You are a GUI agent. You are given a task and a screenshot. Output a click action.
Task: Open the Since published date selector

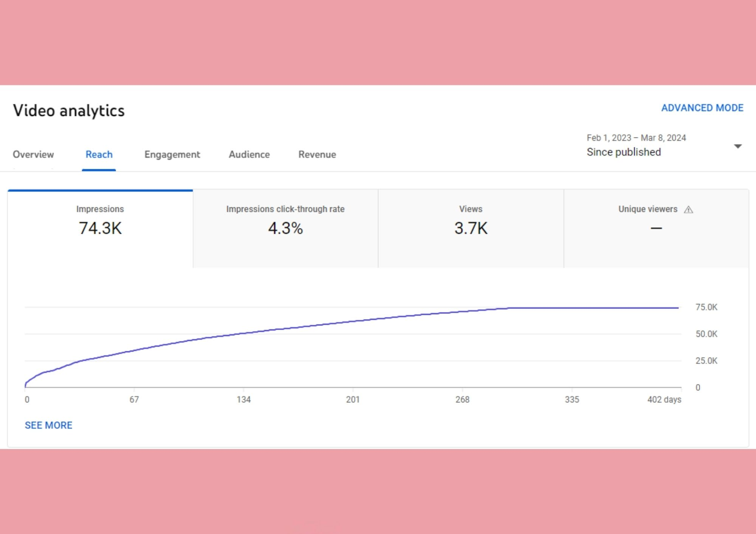(x=664, y=145)
